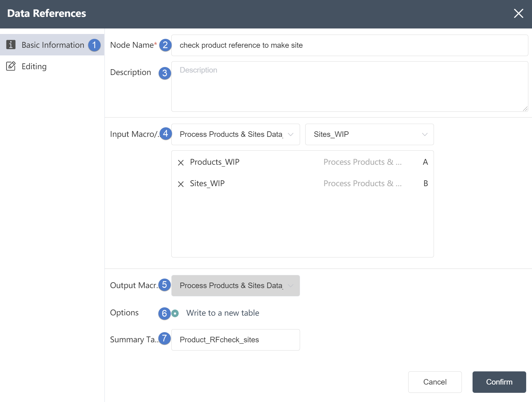The width and height of the screenshot is (532, 402).
Task: Open the Basic Information tab
Action: pyautogui.click(x=52, y=45)
